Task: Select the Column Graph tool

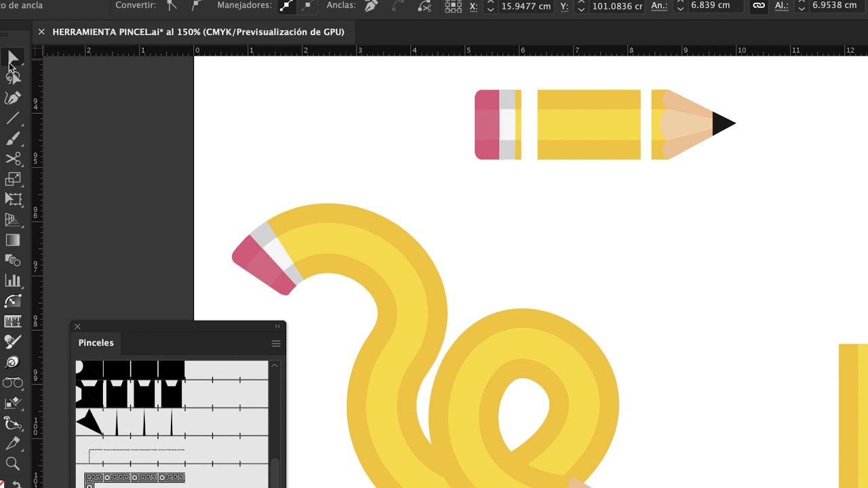Action: pos(12,281)
